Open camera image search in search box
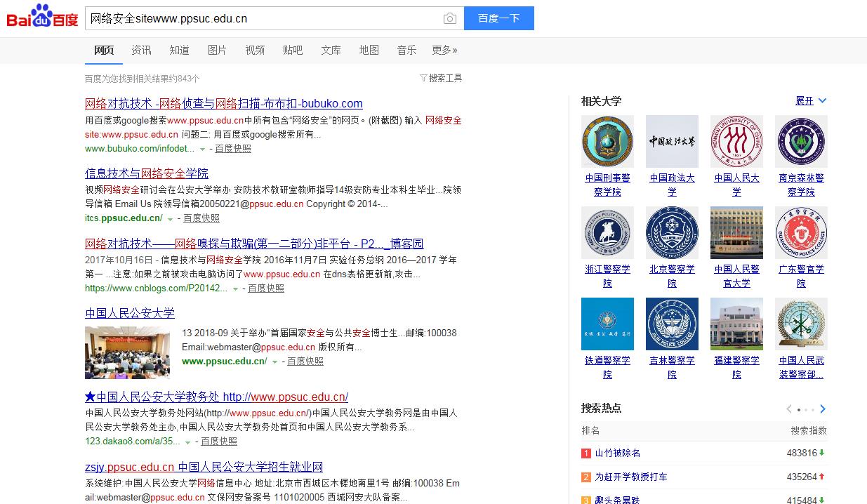The height and width of the screenshot is (504, 867). click(x=450, y=19)
